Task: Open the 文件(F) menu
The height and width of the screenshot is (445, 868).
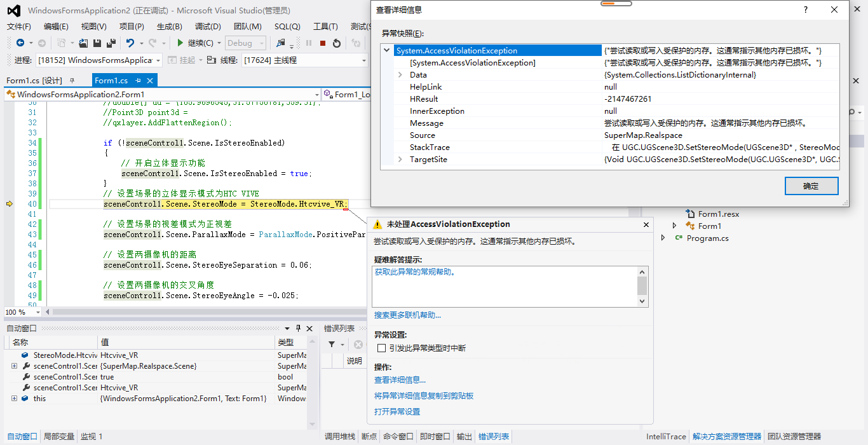Action: [x=19, y=27]
